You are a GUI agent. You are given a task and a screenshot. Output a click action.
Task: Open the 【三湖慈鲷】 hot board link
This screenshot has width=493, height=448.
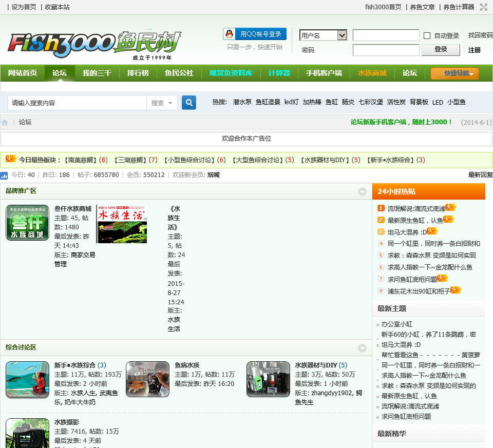pyautogui.click(x=130, y=160)
